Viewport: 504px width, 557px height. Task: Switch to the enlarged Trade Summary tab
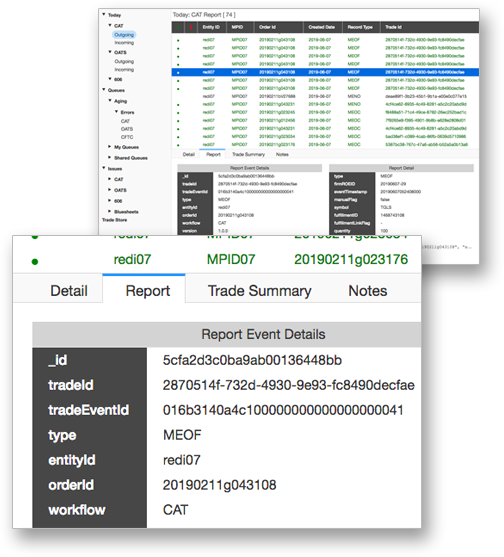[259, 291]
